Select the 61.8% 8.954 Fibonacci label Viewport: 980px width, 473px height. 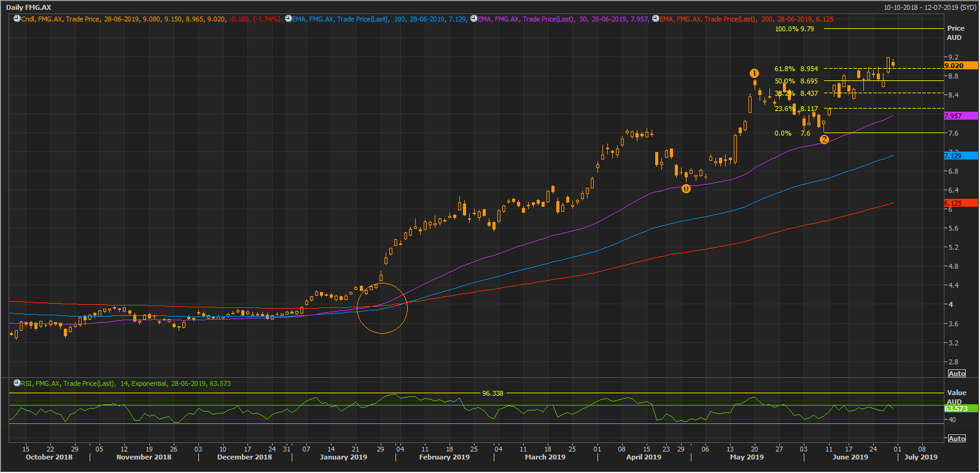click(796, 69)
